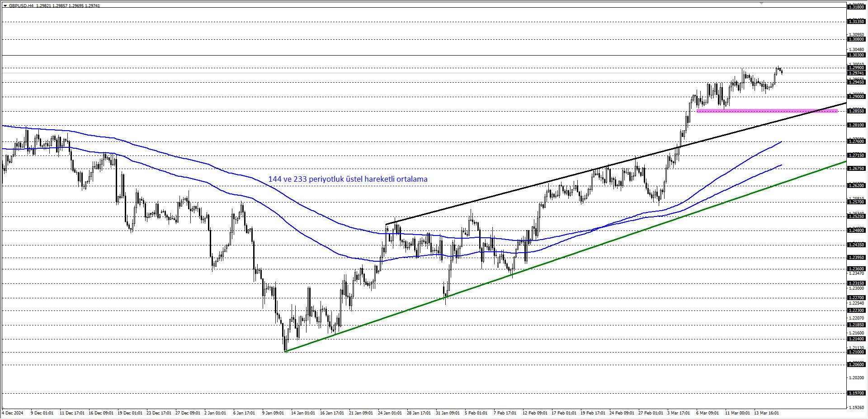Click the 1.29450 price level label
Screen dimensions: 868x419
pos(856,82)
